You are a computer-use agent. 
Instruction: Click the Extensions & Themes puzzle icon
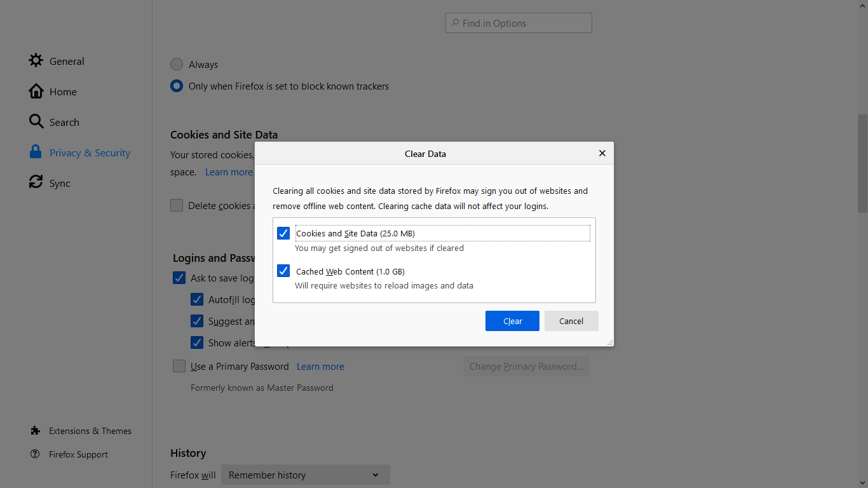click(36, 431)
